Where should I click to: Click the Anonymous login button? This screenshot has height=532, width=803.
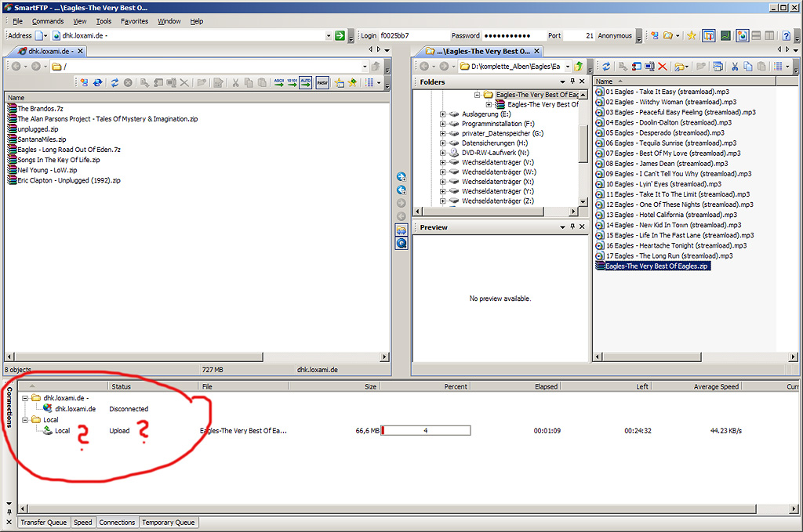tap(614, 35)
